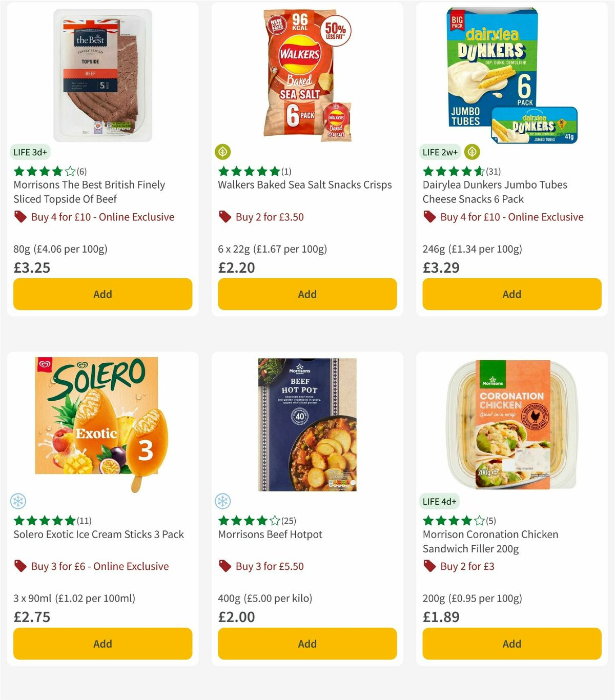
Task: Add Dairylea Dunkers Jumbo Tubes to basket
Action: tap(511, 294)
